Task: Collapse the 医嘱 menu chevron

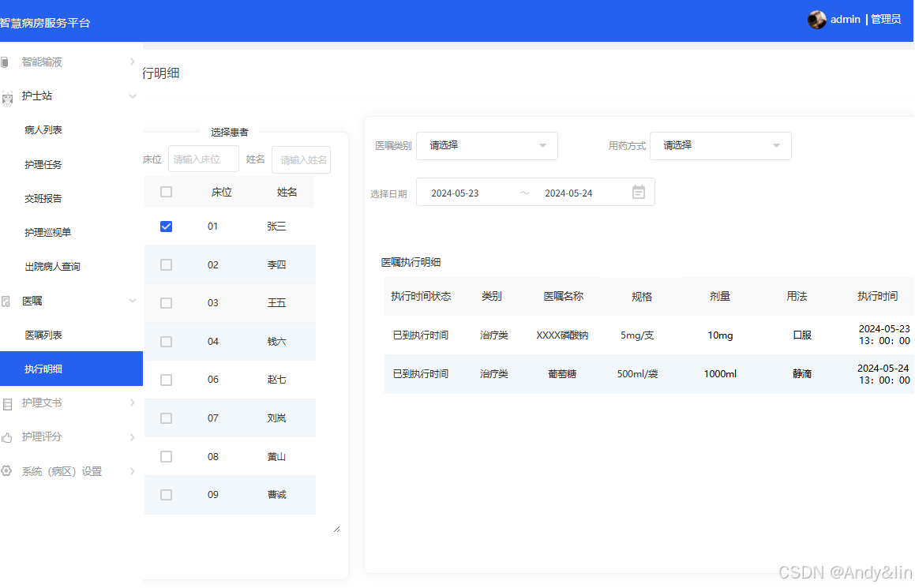Action: click(x=133, y=301)
